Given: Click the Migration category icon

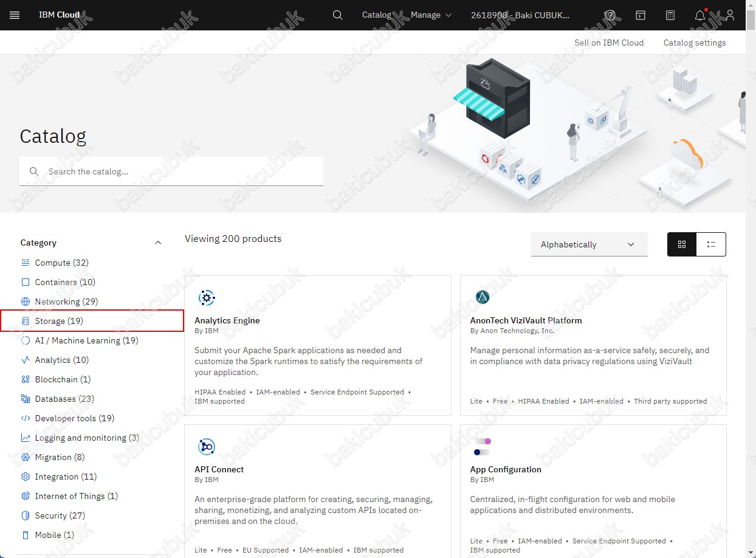Looking at the screenshot, I should [26, 457].
